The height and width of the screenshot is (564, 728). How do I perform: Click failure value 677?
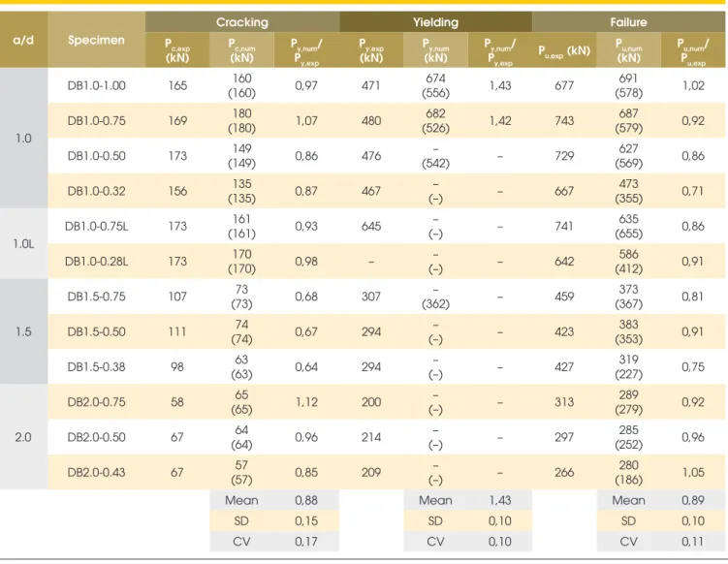pyautogui.click(x=564, y=85)
